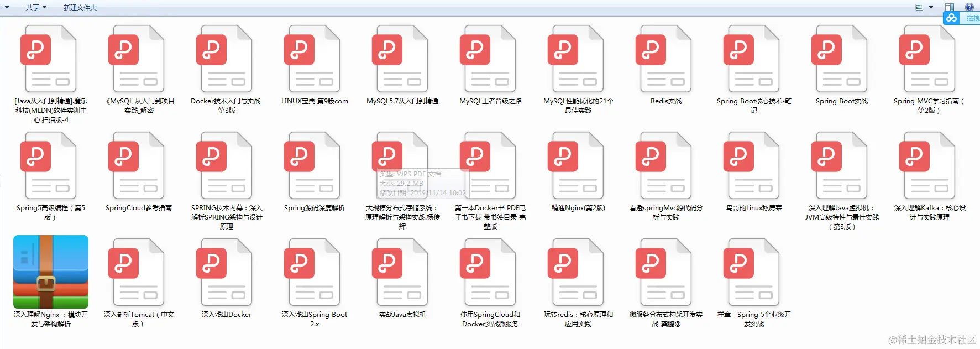Image resolution: width=980 pixels, height=349 pixels.
Task: Open the blue help question mark icon
Action: (x=969, y=7)
